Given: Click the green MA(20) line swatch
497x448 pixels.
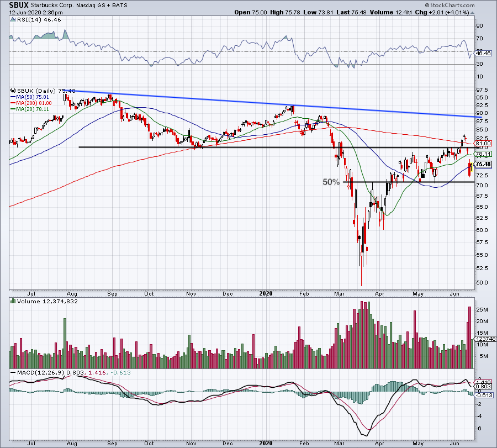Looking at the screenshot, I should point(13,109).
